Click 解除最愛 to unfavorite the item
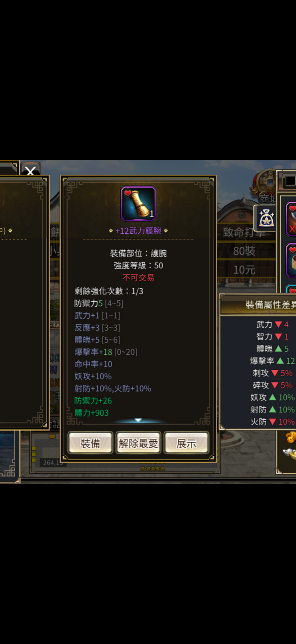The width and height of the screenshot is (296, 644). (138, 443)
